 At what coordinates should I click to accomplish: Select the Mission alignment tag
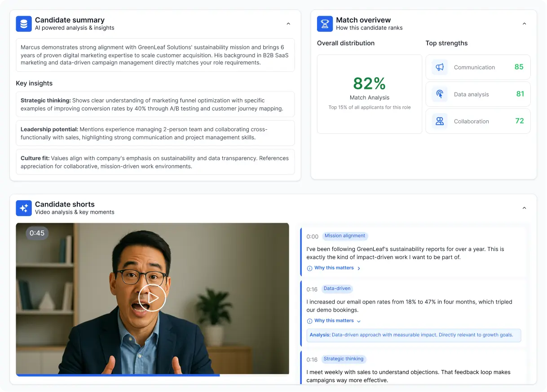click(x=345, y=236)
